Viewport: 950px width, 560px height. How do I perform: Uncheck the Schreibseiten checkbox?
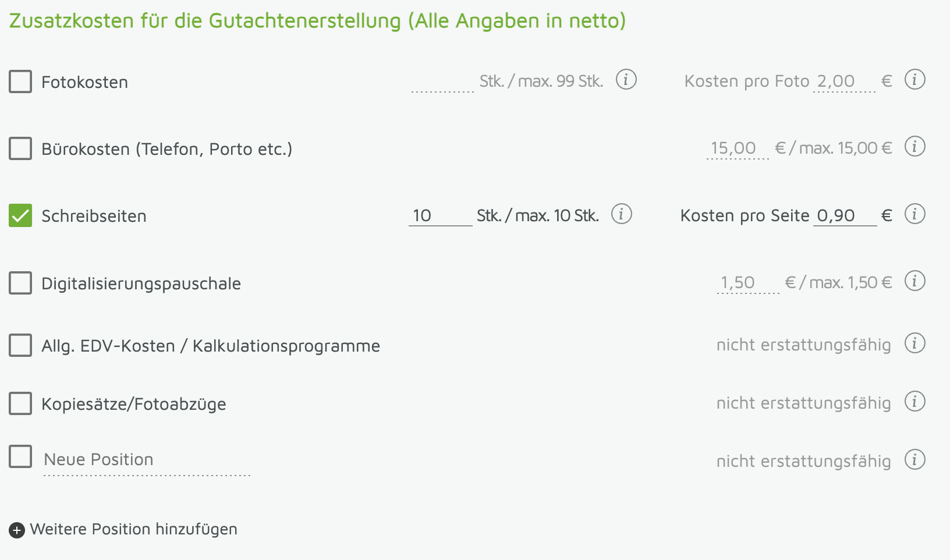[x=20, y=215]
